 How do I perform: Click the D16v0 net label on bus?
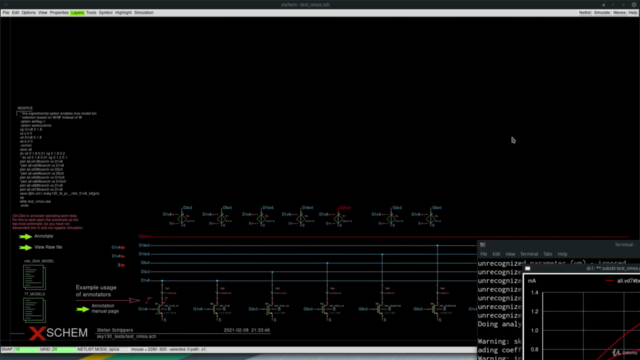coord(144,245)
